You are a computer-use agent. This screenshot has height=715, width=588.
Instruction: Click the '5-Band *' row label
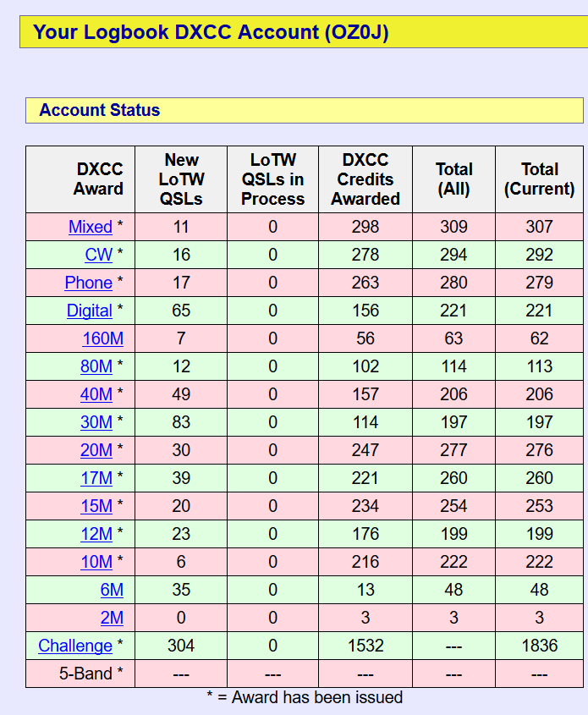[91, 674]
